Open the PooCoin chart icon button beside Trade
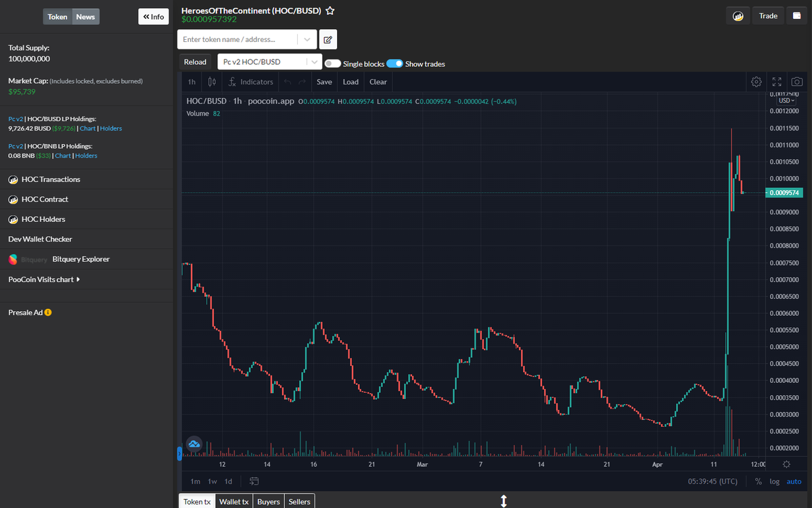The height and width of the screenshot is (508, 812). (x=738, y=16)
